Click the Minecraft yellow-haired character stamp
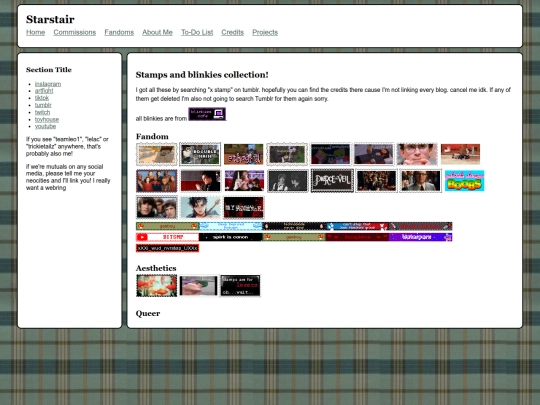This screenshot has width=540, height=405. [330, 154]
